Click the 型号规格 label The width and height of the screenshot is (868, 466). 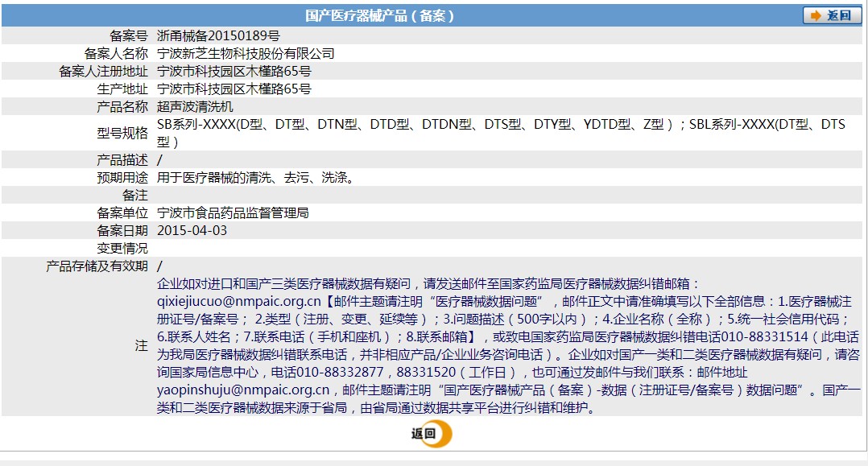(x=122, y=134)
